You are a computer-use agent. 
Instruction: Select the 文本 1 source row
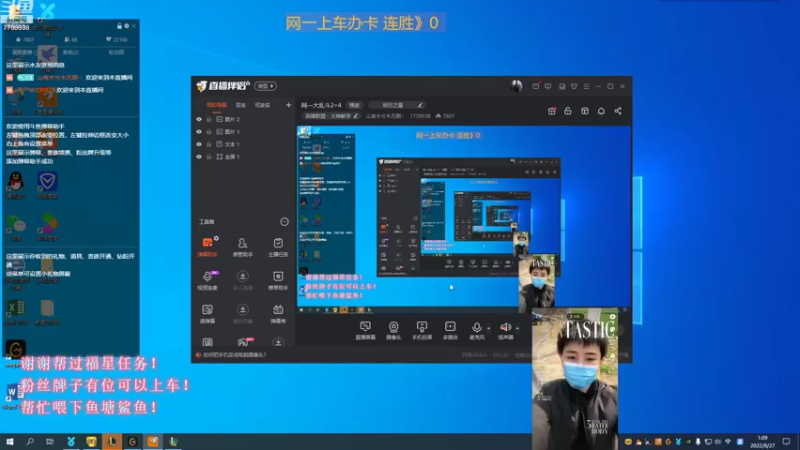coord(243,144)
